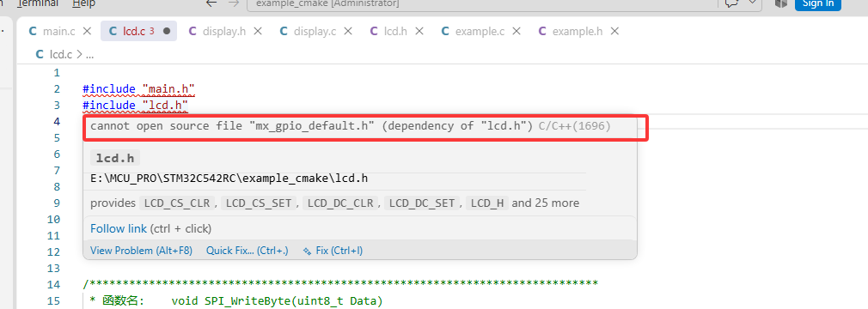The image size is (868, 309).
Task: Go forward with the right arrow
Action: [234, 3]
